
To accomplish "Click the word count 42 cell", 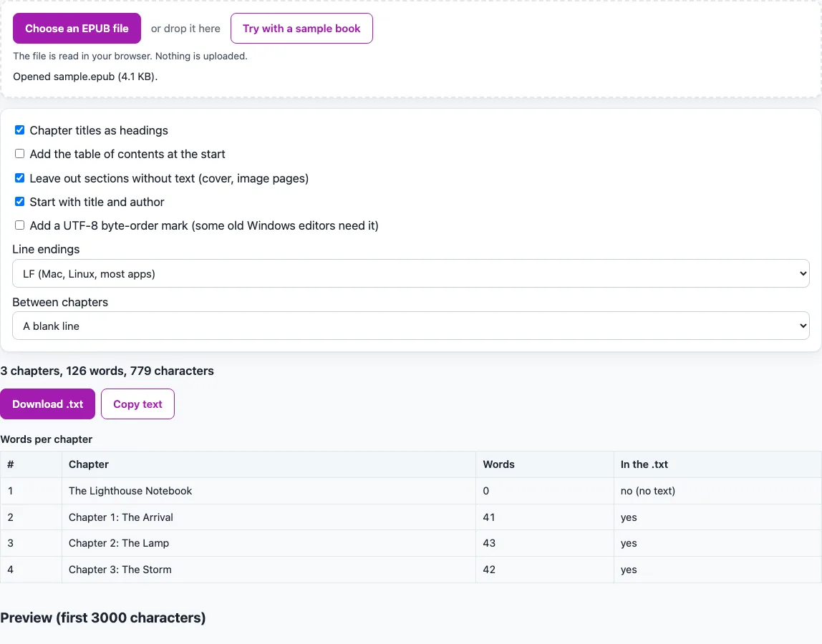I will pyautogui.click(x=545, y=570).
